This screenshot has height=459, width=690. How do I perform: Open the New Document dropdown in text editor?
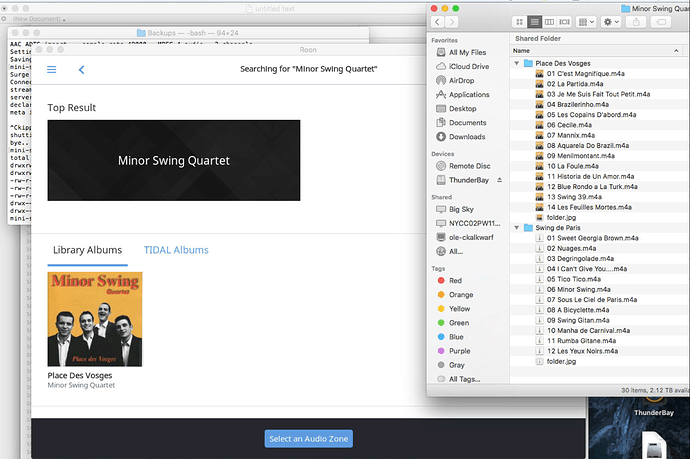39,19
